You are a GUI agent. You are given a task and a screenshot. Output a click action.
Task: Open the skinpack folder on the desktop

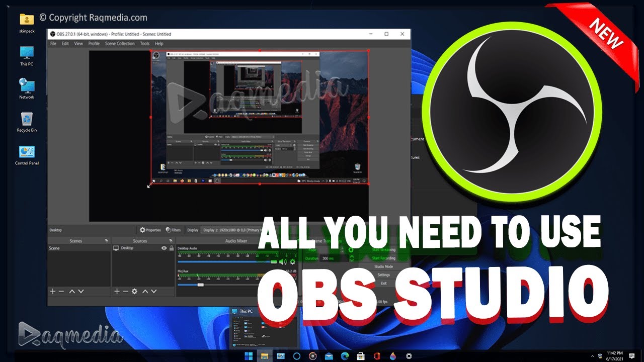point(27,22)
